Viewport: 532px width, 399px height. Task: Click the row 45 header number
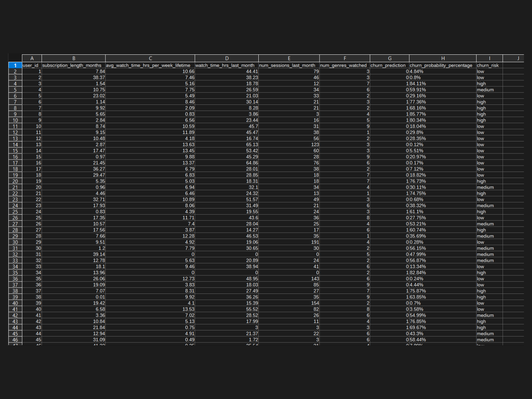tap(15, 334)
